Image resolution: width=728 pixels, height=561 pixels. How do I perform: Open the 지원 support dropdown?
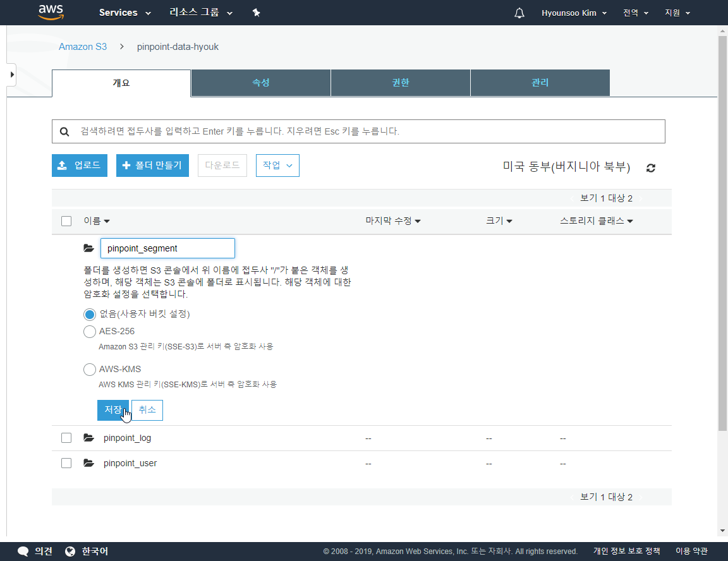(x=677, y=13)
